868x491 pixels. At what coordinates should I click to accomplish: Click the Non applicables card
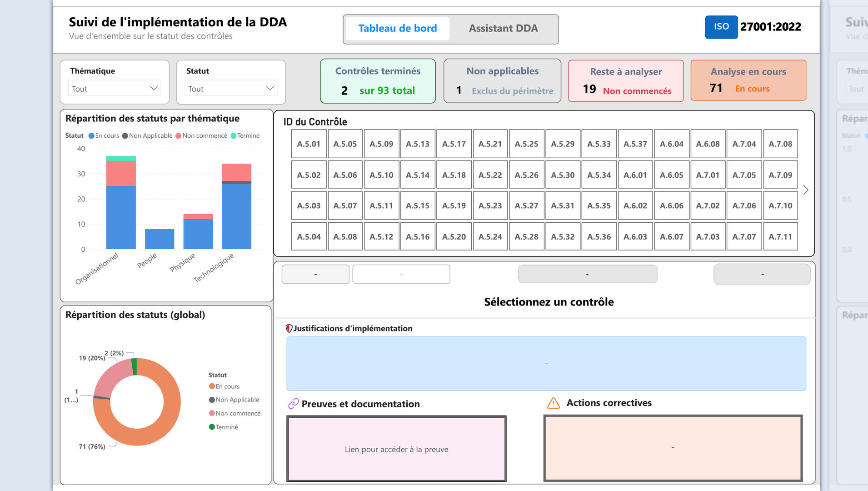tap(502, 81)
